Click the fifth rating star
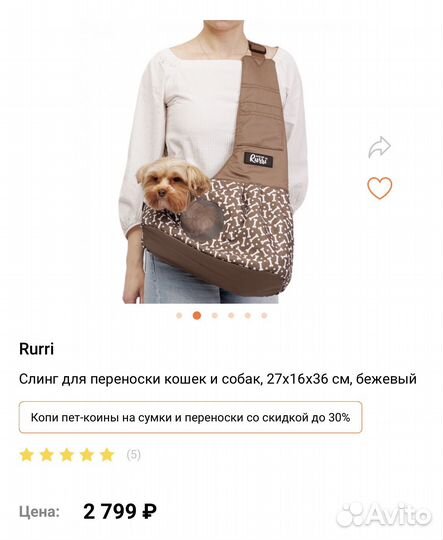 tap(107, 455)
